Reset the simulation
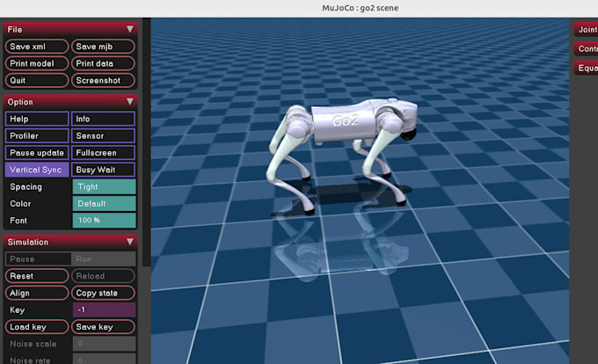Screen dimensions: 598x364 37,276
